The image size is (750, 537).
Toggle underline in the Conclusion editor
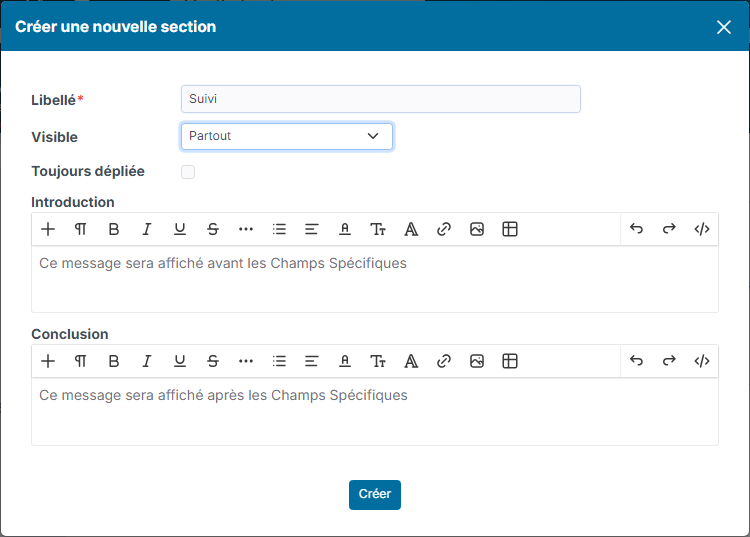tap(180, 361)
